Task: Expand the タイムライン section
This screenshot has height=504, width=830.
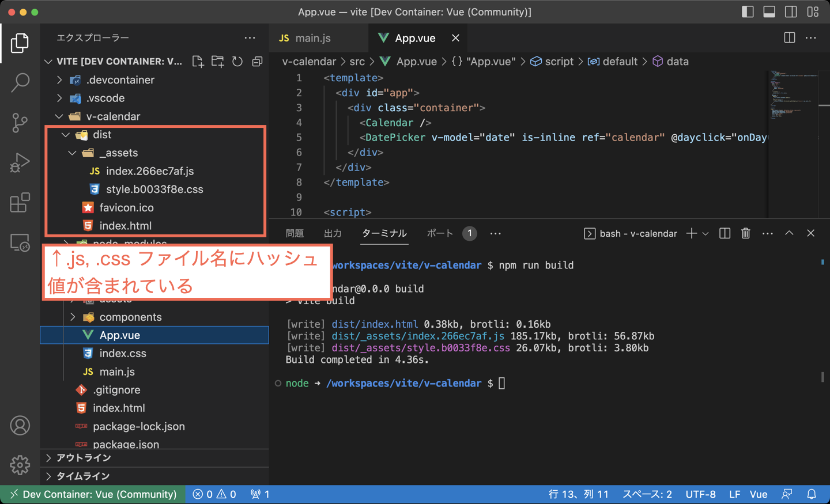Action: (154, 476)
